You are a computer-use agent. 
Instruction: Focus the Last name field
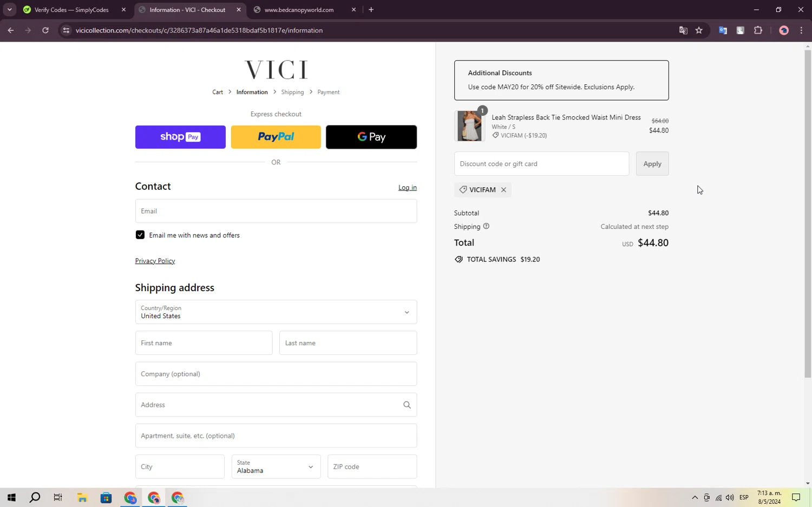(x=348, y=343)
